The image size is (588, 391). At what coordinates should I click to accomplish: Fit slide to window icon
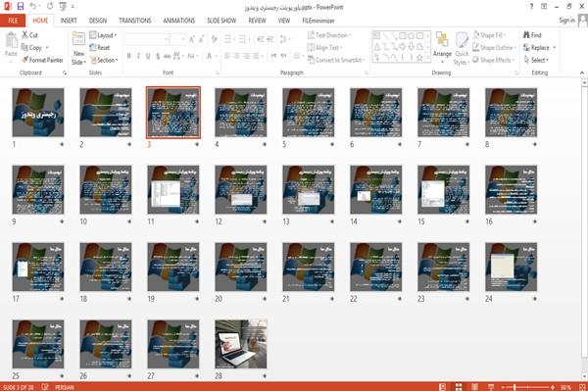(582, 387)
